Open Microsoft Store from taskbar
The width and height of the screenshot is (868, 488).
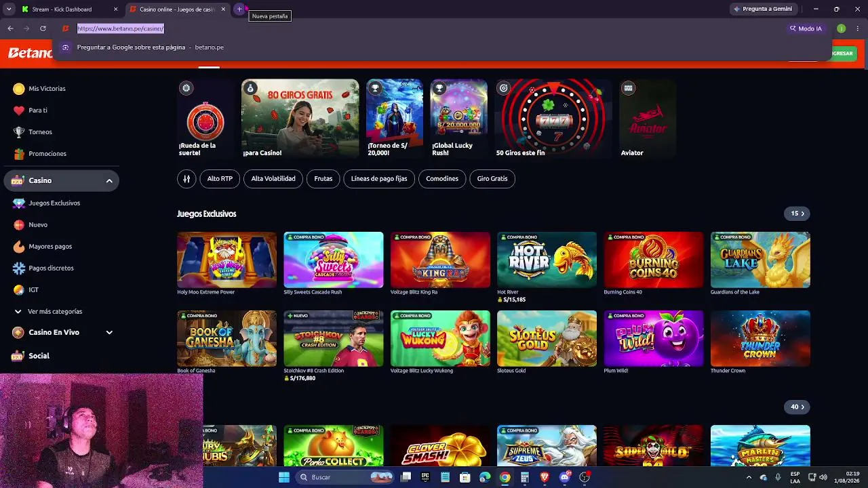point(465,477)
